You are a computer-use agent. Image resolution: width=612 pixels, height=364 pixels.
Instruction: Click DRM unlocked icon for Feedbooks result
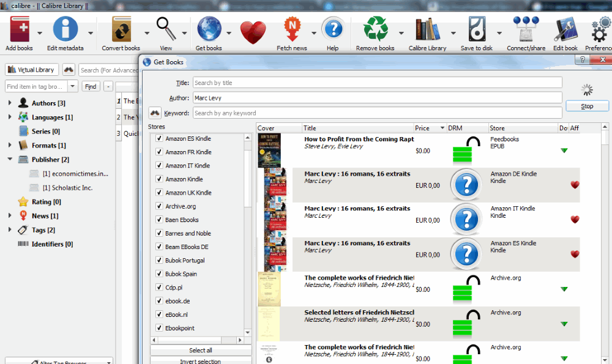[466, 149]
